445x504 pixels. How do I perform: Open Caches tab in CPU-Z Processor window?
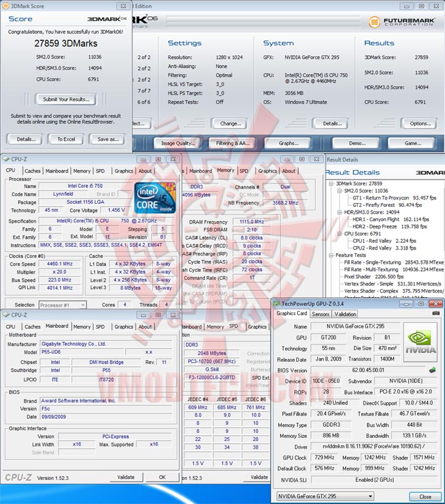tap(33, 171)
